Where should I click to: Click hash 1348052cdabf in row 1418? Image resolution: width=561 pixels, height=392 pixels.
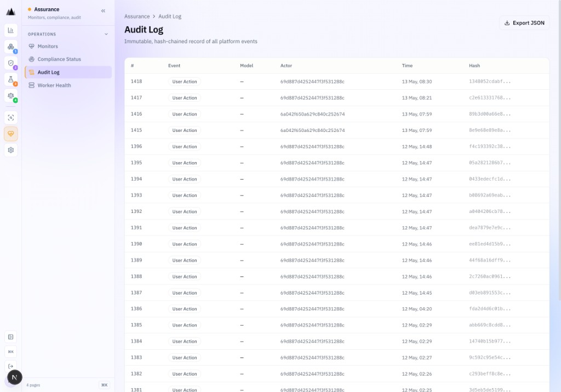[x=490, y=82]
